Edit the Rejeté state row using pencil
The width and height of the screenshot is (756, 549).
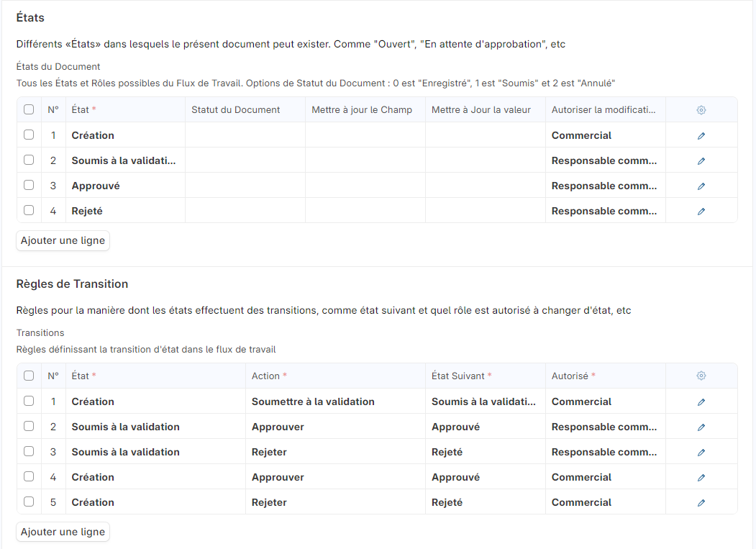coord(701,211)
